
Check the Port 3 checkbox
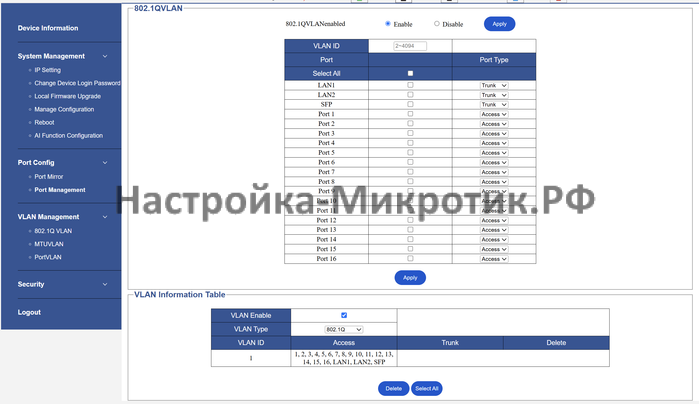(x=410, y=133)
